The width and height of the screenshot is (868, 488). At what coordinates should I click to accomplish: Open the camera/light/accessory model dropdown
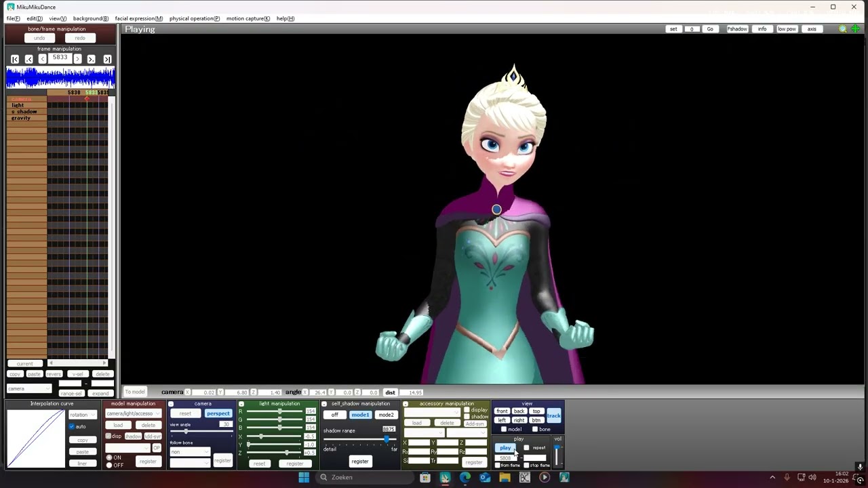[134, 413]
